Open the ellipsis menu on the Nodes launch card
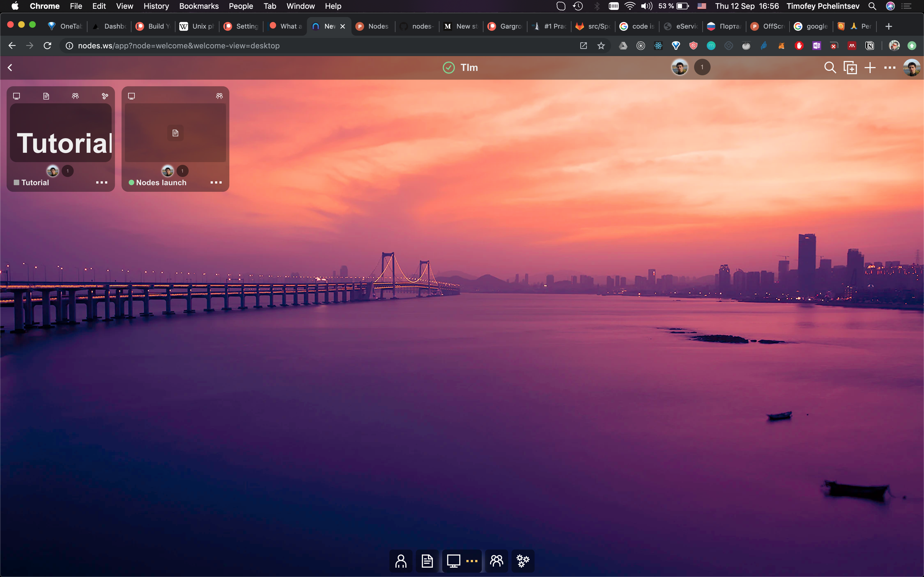This screenshot has height=577, width=924. (216, 182)
